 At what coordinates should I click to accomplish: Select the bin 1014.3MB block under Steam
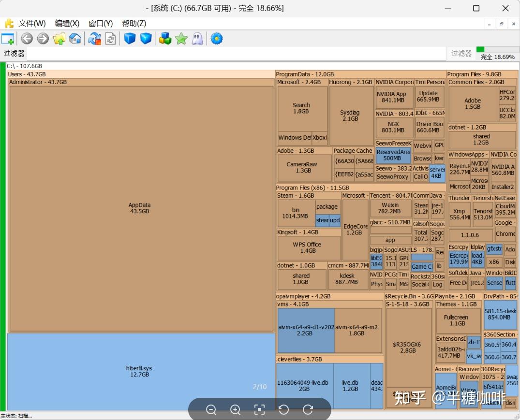296,213
